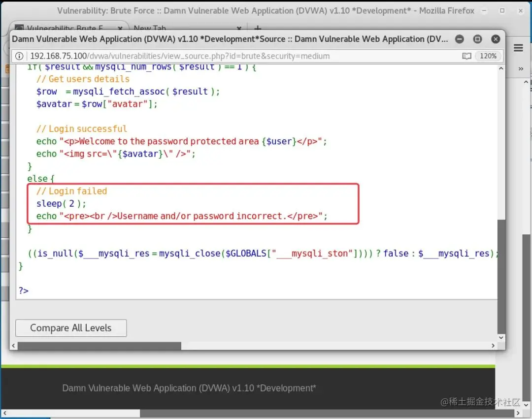The height and width of the screenshot is (419, 532).
Task: Click main window horizontal scrollbar left arrow
Action: pyautogui.click(x=5, y=413)
